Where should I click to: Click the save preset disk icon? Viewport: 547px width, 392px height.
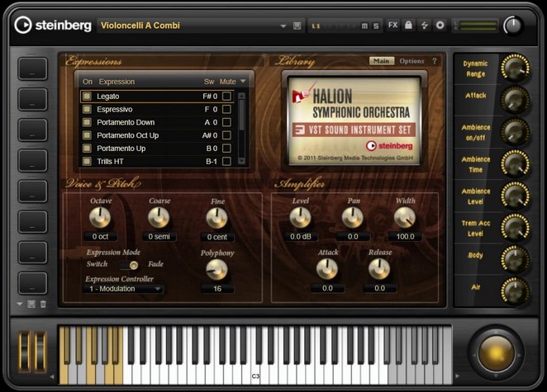[x=297, y=26]
